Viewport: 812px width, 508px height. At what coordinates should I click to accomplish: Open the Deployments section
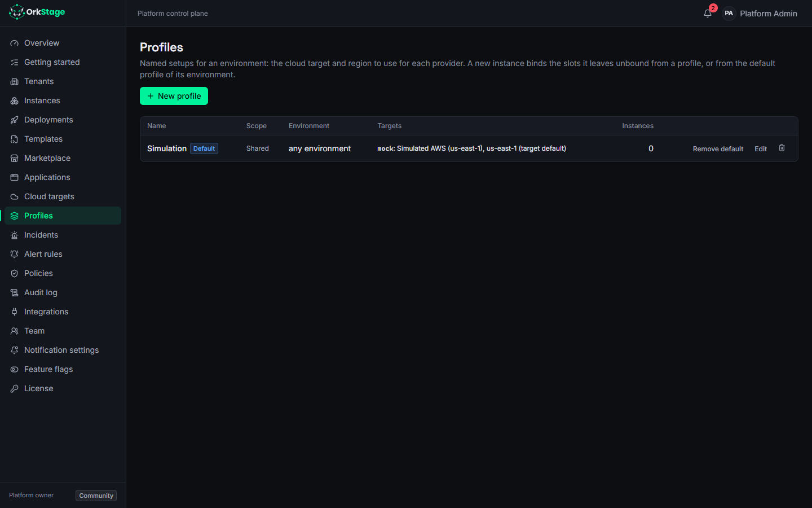click(63, 120)
